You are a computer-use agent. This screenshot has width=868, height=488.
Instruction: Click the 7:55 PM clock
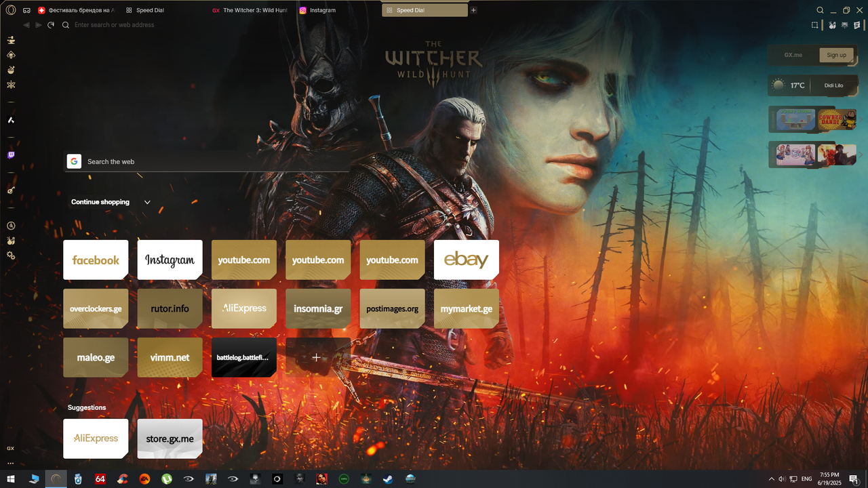(x=829, y=475)
